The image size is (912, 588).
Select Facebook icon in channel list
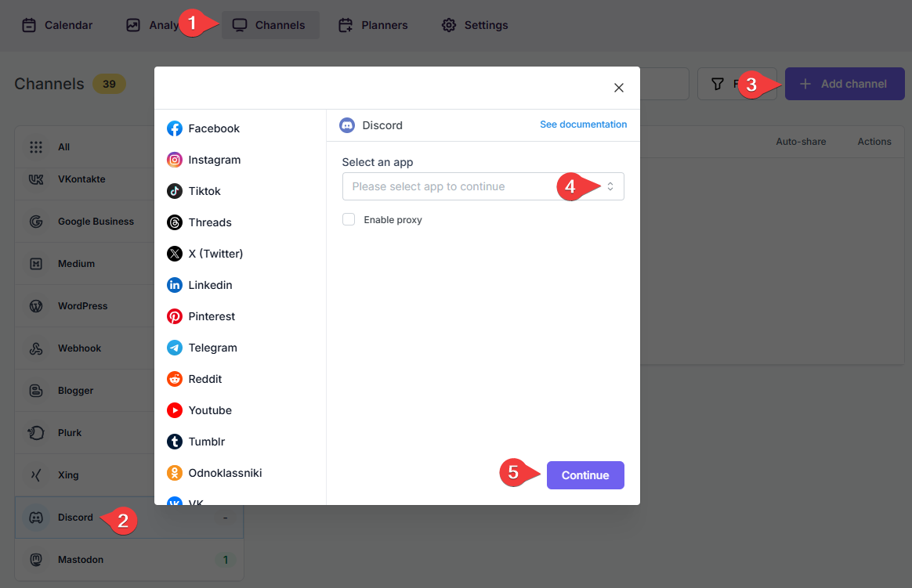(x=175, y=128)
